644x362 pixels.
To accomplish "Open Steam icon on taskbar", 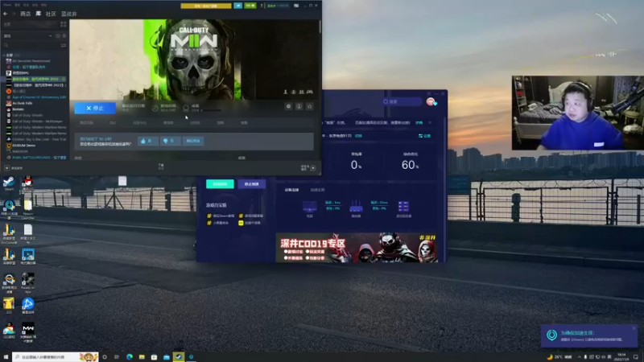I will pos(179,357).
